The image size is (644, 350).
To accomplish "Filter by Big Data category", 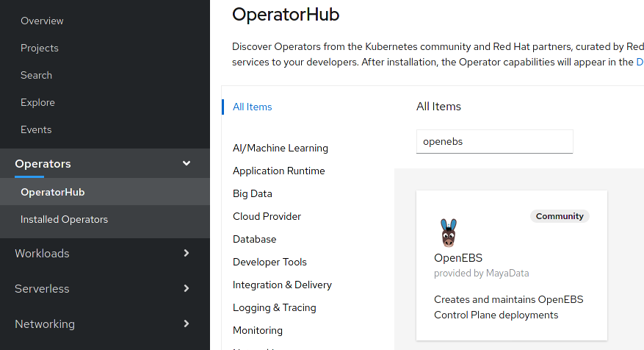I will point(252,193).
